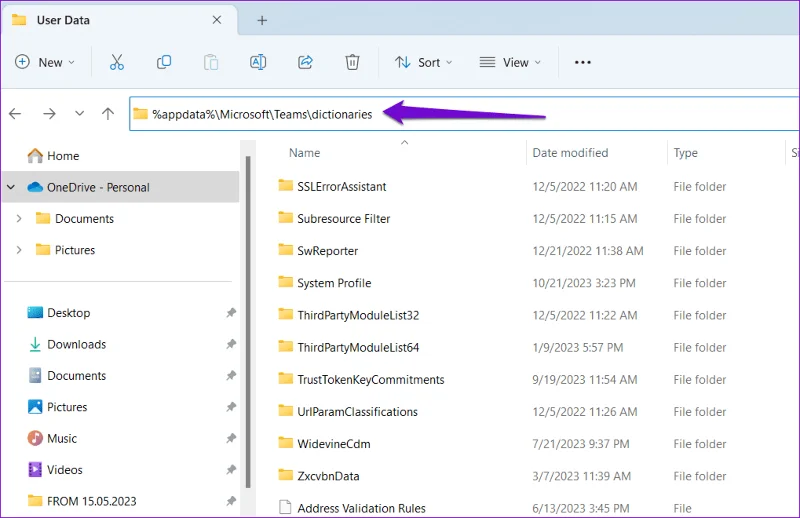Click the Copy icon in toolbar
Screen dimensions: 800x518
pos(164,62)
